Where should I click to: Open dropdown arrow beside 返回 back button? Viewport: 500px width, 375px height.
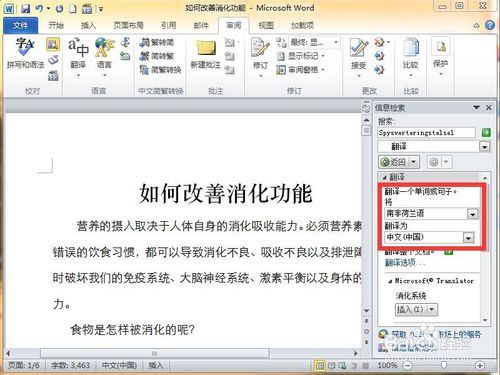413,162
